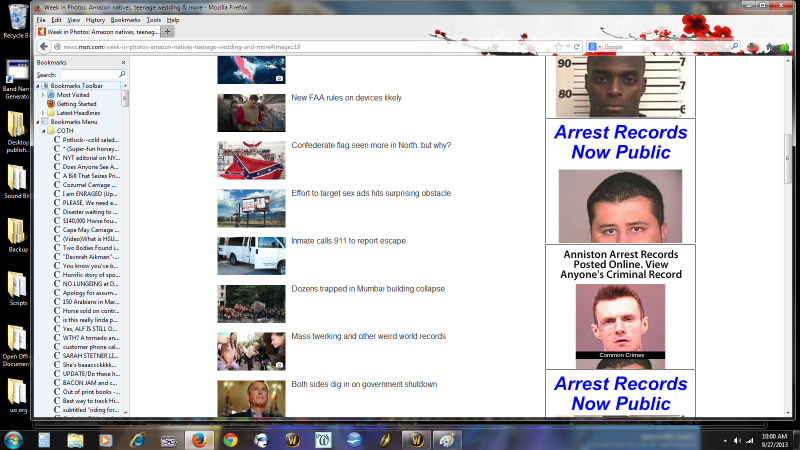Open the Calculator taskbar icon
Screen dimensions: 800x450
tap(44, 440)
